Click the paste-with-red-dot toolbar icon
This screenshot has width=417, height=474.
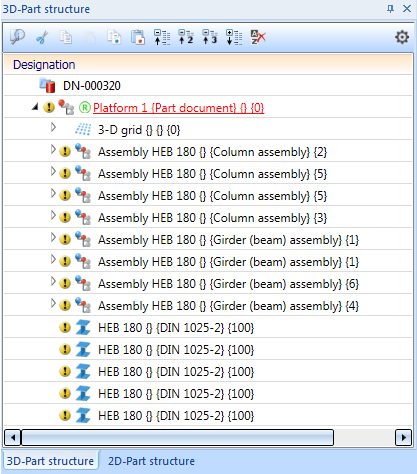[138, 37]
